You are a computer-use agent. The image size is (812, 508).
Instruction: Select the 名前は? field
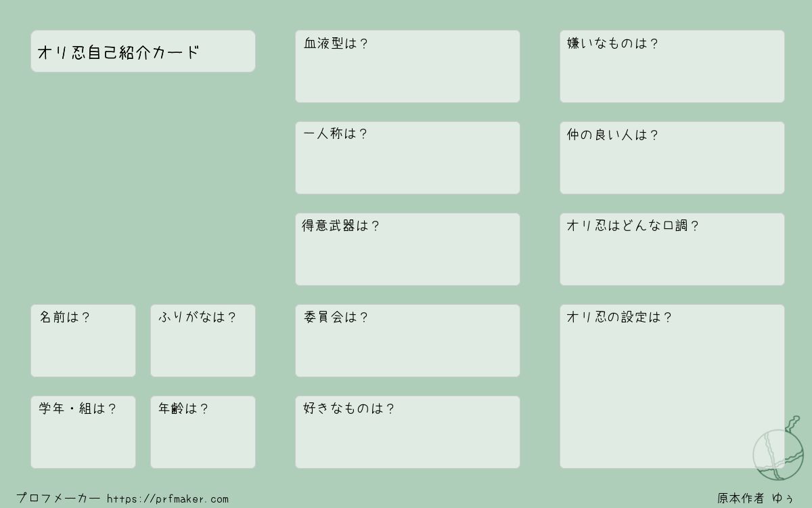[x=83, y=341]
